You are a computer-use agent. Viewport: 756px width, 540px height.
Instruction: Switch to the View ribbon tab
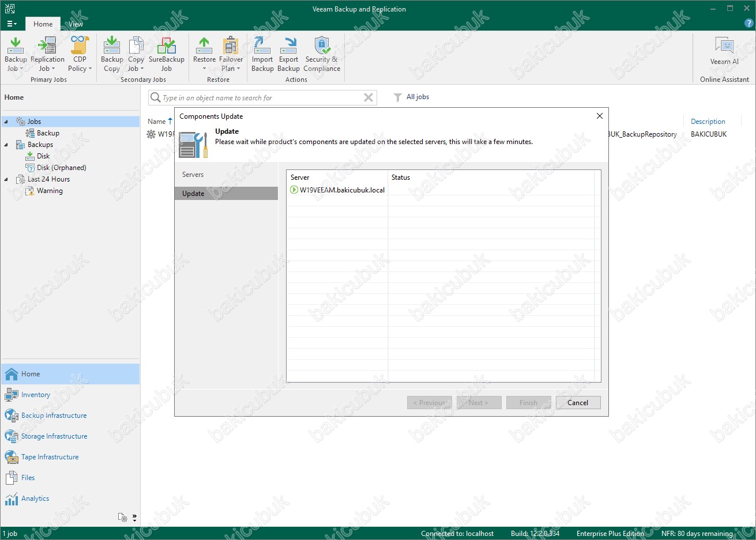pyautogui.click(x=76, y=24)
